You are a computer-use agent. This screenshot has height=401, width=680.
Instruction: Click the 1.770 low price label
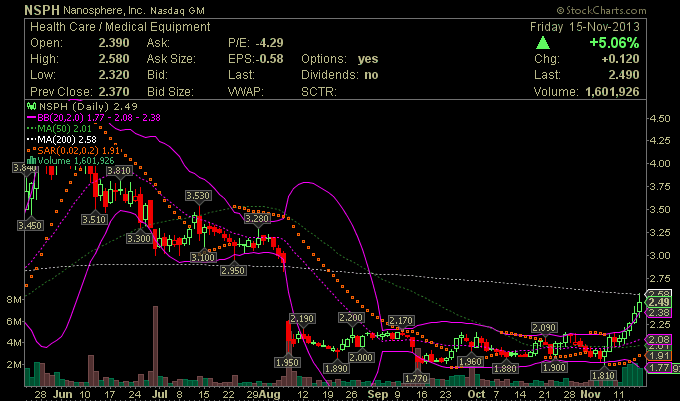[x=416, y=378]
